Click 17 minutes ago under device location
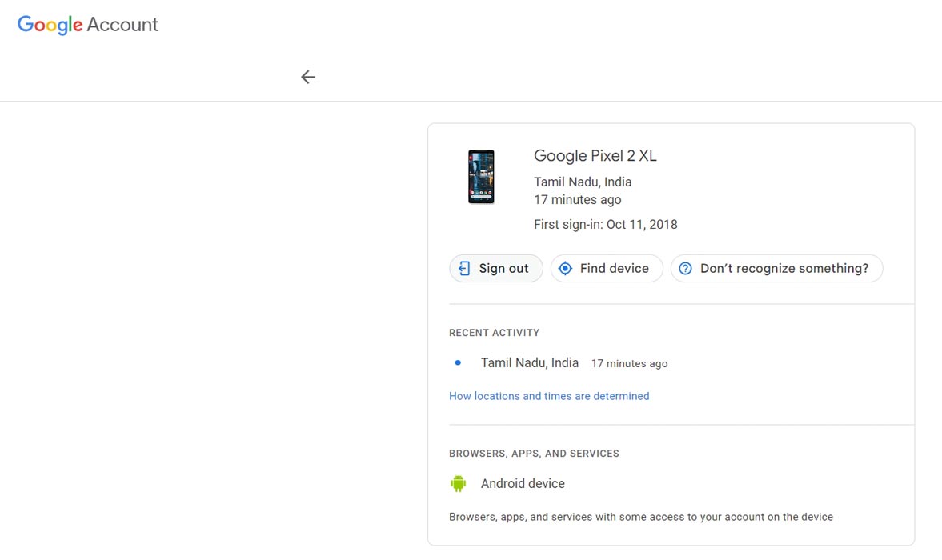Screen dimensions: 942x560 point(577,200)
